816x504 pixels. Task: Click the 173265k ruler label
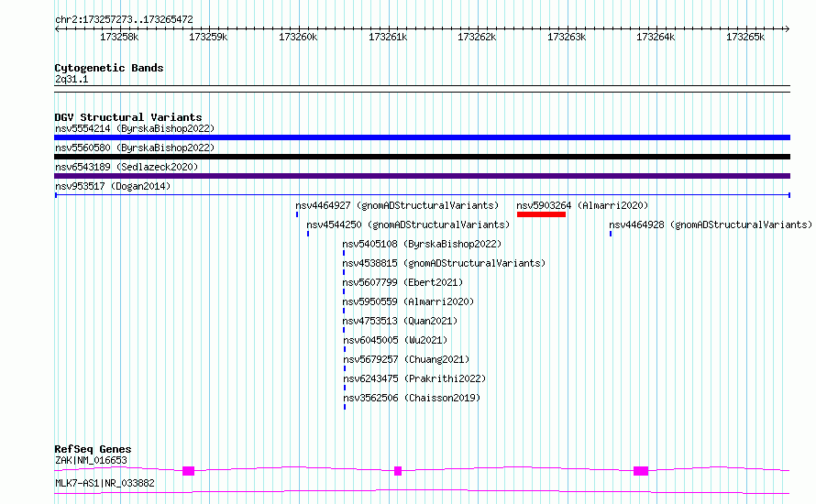click(x=745, y=37)
